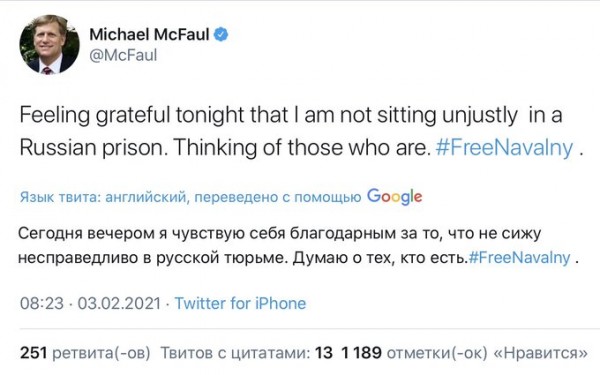View 'Твитов с цитатами: 13' list

pyautogui.click(x=246, y=353)
